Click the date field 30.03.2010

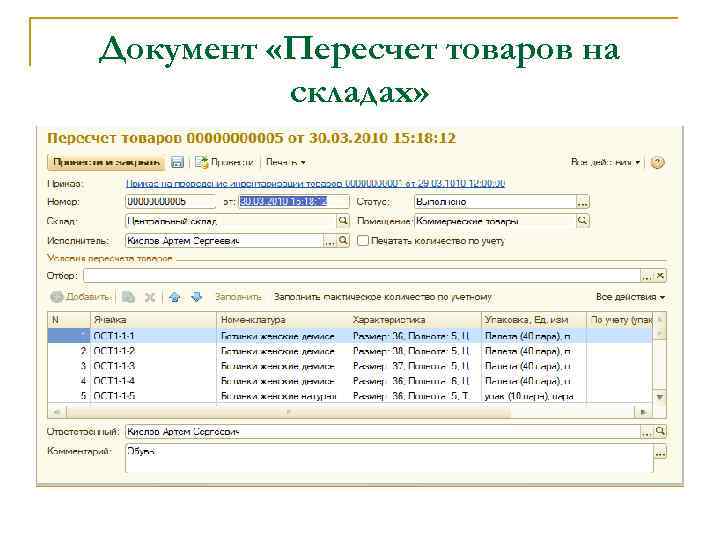pos(294,202)
